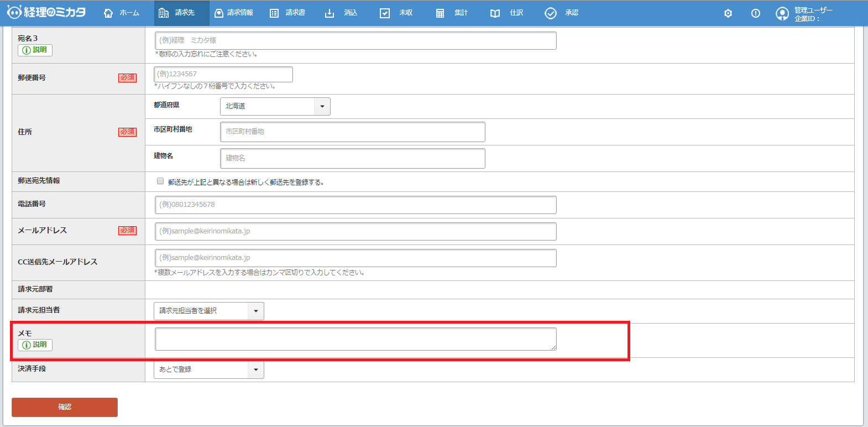The width and height of the screenshot is (868, 427).
Task: Focus the メールアドレス input field
Action: click(355, 231)
